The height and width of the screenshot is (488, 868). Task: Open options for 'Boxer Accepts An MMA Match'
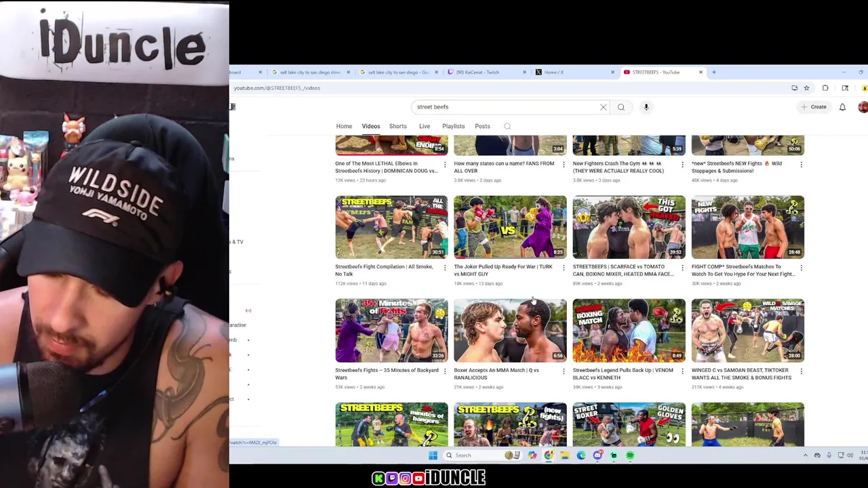564,371
